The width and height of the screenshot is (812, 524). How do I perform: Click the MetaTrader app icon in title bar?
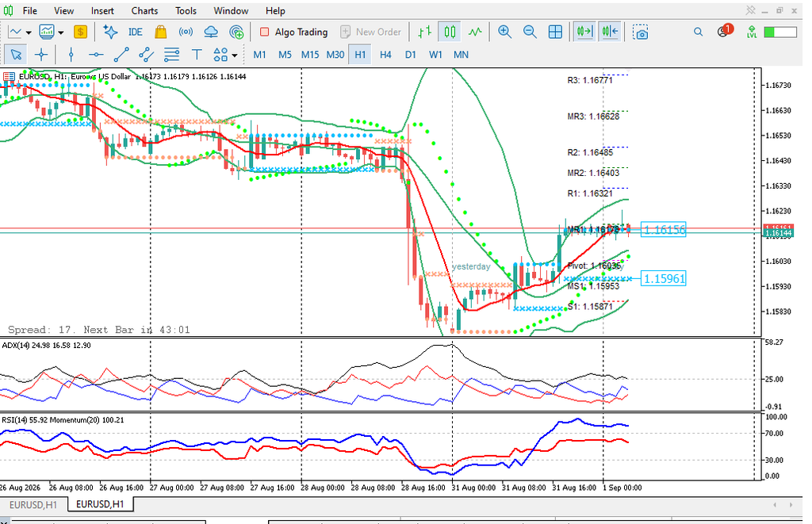9,10
